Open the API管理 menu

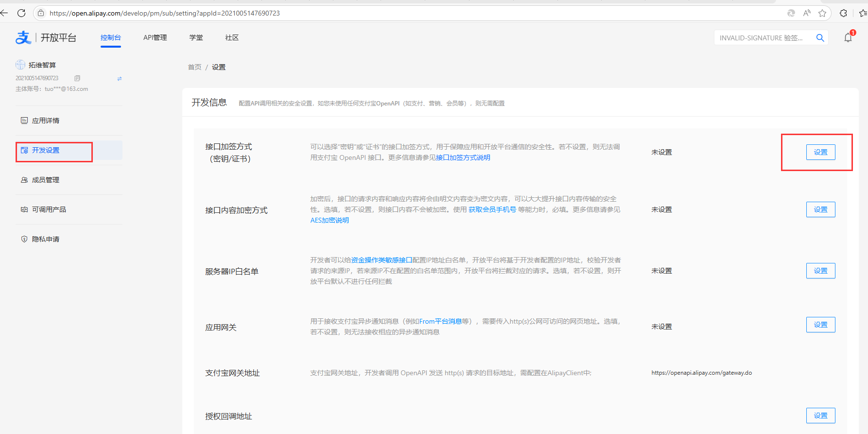[155, 37]
